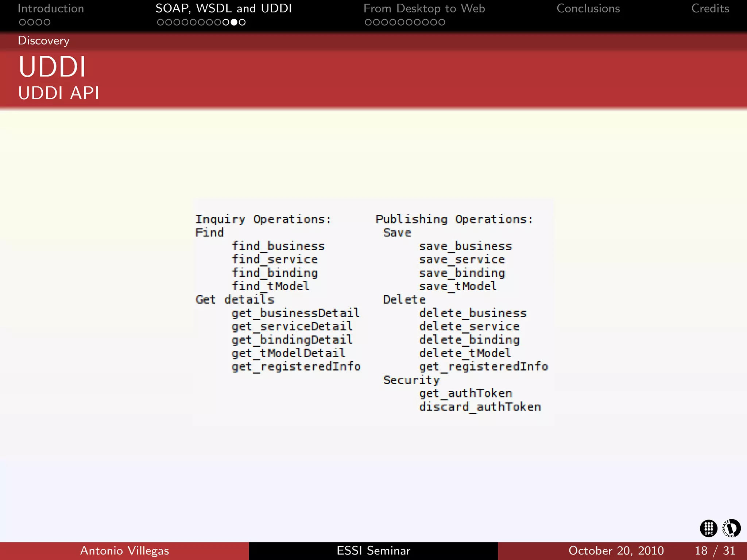This screenshot has height=560, width=747.
Task: Click delete_business text
Action: 473,313
